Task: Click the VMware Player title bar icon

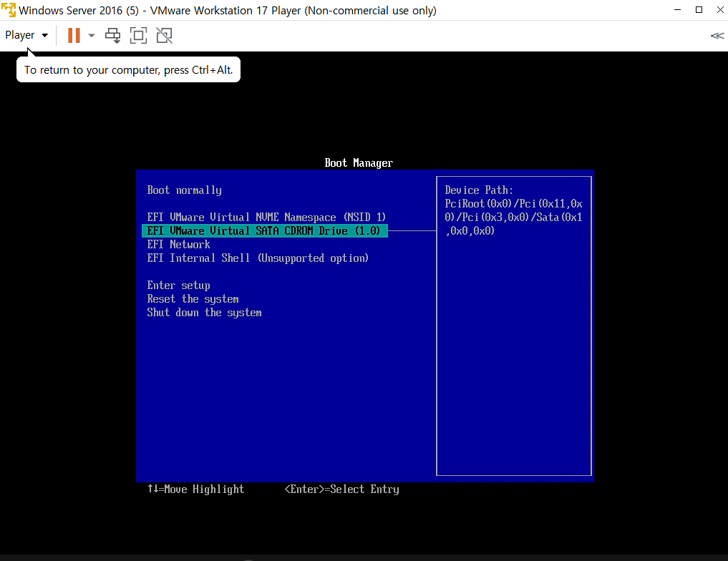Action: tap(9, 10)
